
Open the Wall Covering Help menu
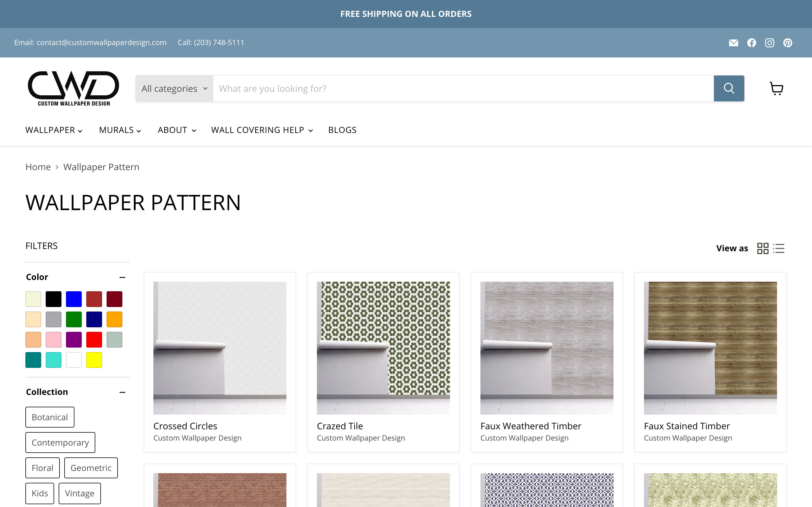262,130
